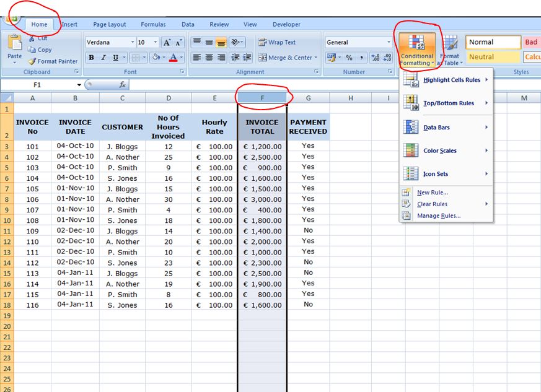Screen dimensions: 541x392
Task: Open Format as Table gallery
Action: (449, 50)
